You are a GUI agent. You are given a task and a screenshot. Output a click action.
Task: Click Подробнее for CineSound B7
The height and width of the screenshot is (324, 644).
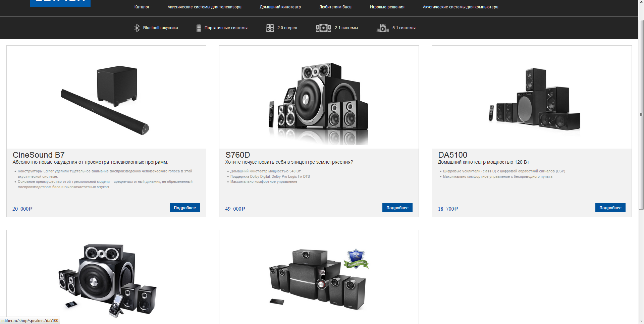tap(185, 208)
